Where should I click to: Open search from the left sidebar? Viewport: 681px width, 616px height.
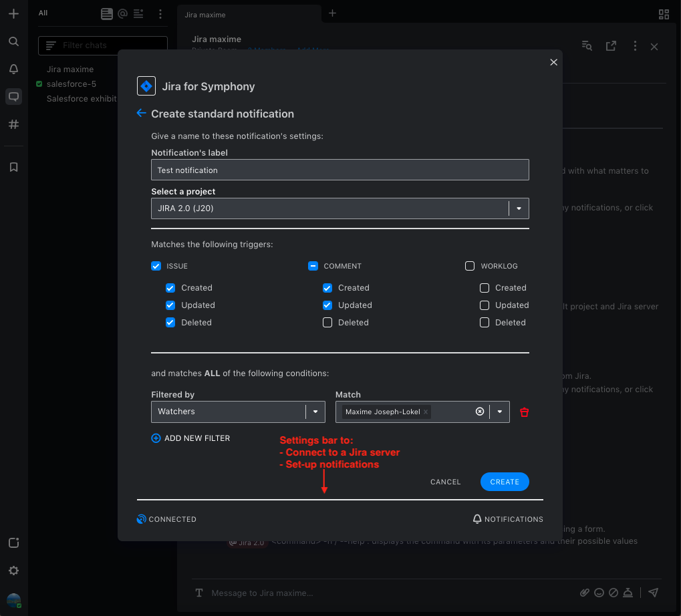coord(13,41)
